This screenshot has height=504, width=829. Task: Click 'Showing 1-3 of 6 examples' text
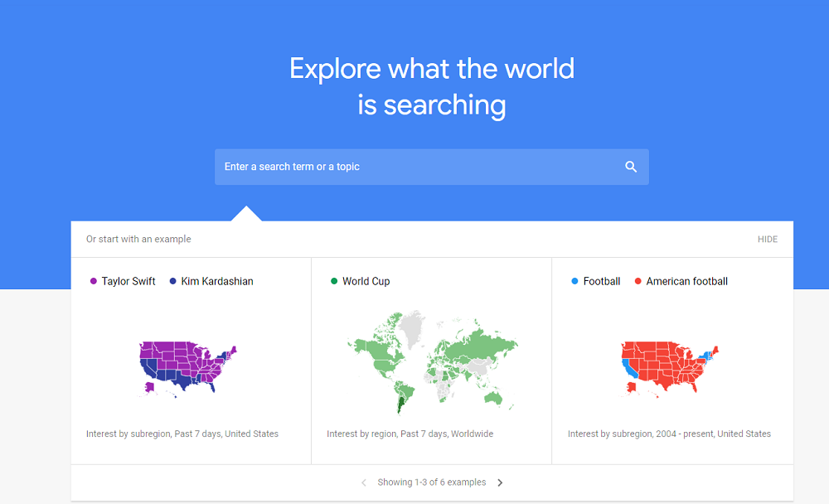(431, 482)
